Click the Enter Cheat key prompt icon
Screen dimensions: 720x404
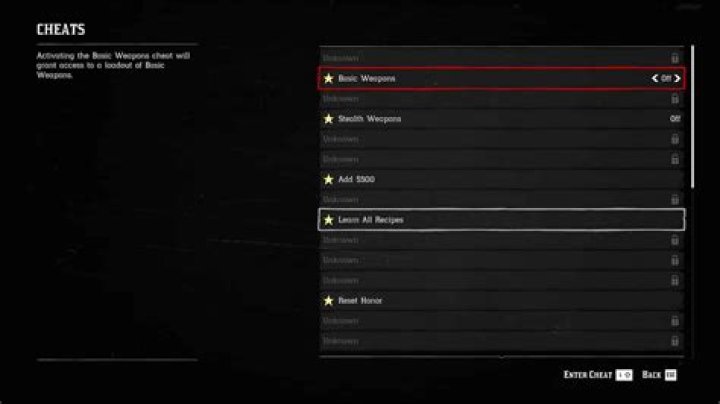point(624,375)
